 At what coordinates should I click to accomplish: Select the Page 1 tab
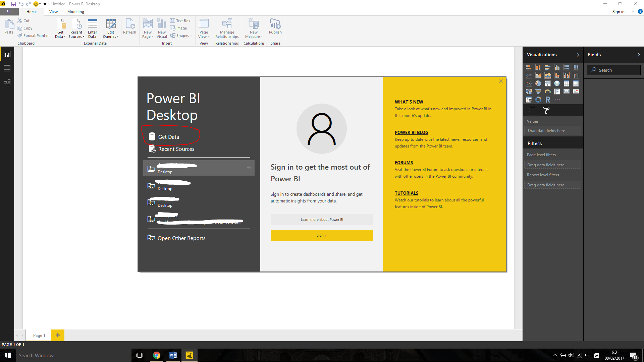pos(39,335)
